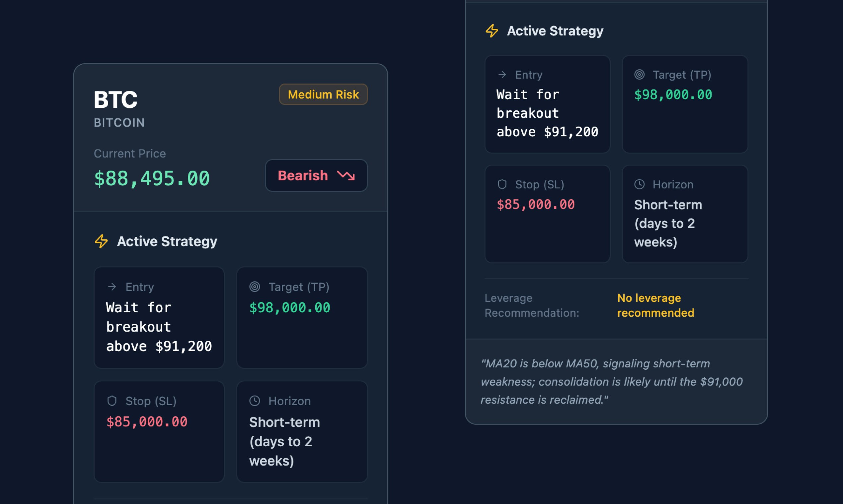Click the shield icon beside Stop (SL)
Image resolution: width=843 pixels, height=504 pixels.
click(x=112, y=401)
